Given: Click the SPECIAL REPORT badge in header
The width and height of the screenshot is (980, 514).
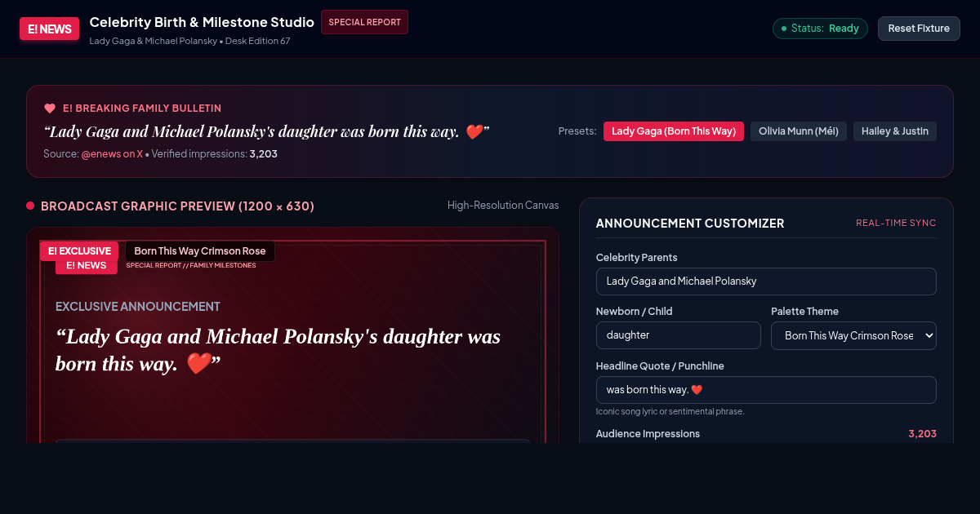Looking at the screenshot, I should pyautogui.click(x=364, y=22).
